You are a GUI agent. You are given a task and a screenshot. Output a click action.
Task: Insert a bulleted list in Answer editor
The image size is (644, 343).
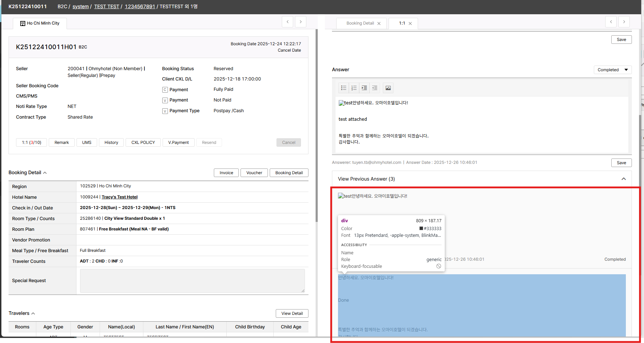click(x=344, y=88)
